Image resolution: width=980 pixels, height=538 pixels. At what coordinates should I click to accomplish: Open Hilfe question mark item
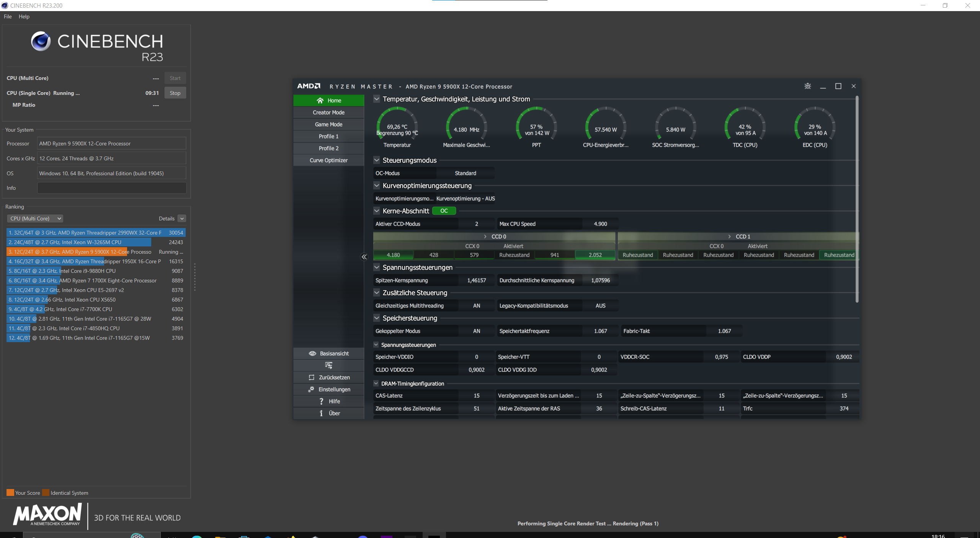click(322, 401)
